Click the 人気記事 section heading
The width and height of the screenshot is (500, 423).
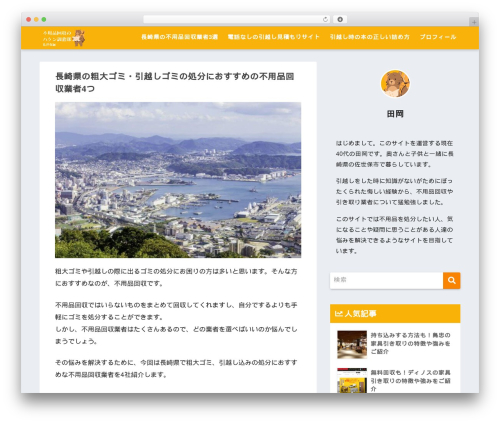coord(395,313)
